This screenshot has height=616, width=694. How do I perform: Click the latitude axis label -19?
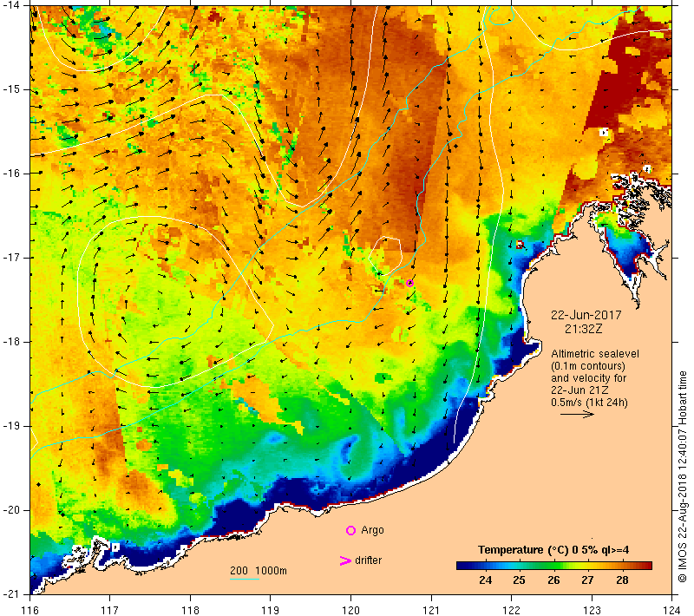[11, 426]
